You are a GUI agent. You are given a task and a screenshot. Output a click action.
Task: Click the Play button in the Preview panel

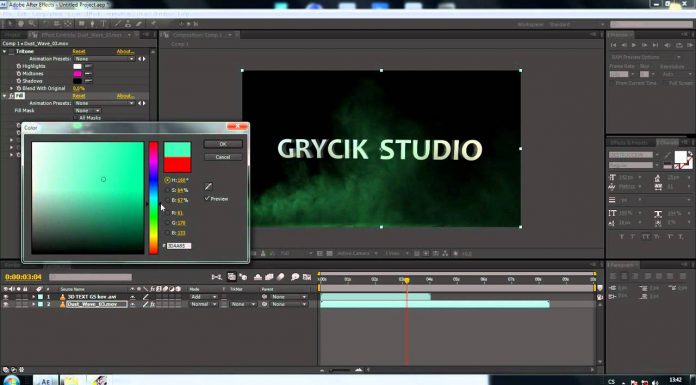pyautogui.click(x=634, y=45)
